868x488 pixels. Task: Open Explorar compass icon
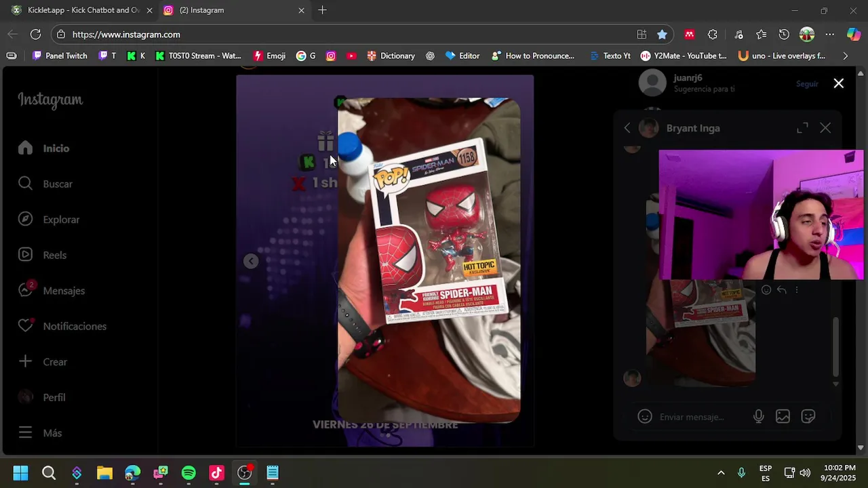coord(25,219)
